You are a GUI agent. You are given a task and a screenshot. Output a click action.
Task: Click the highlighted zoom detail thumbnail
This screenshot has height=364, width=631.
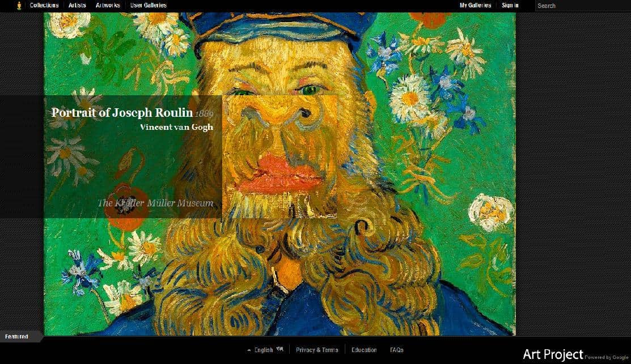click(x=279, y=156)
